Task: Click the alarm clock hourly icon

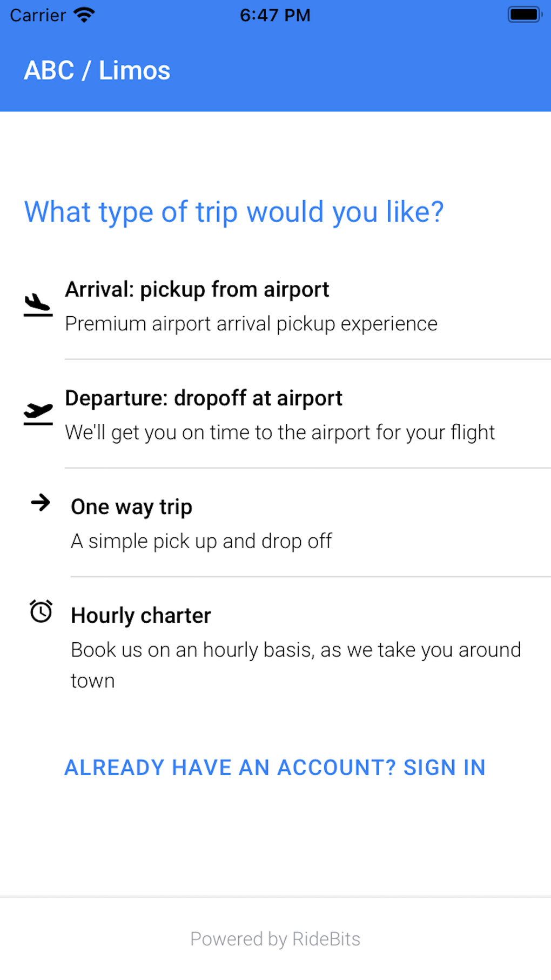Action: (41, 611)
